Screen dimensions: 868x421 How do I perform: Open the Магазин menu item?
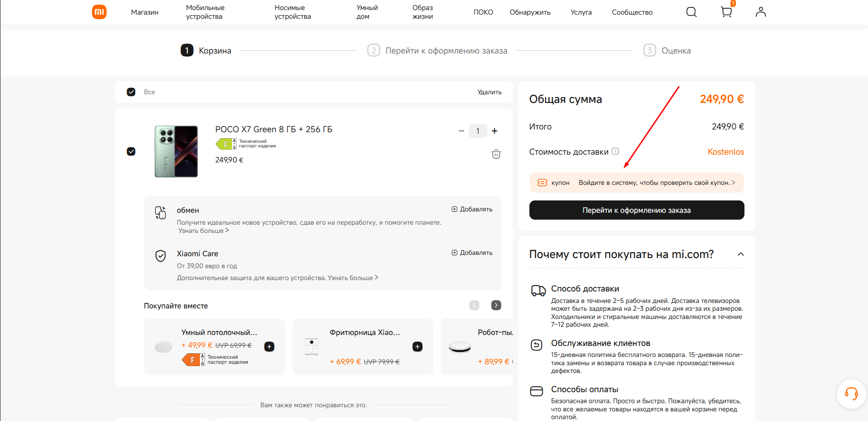(x=145, y=12)
